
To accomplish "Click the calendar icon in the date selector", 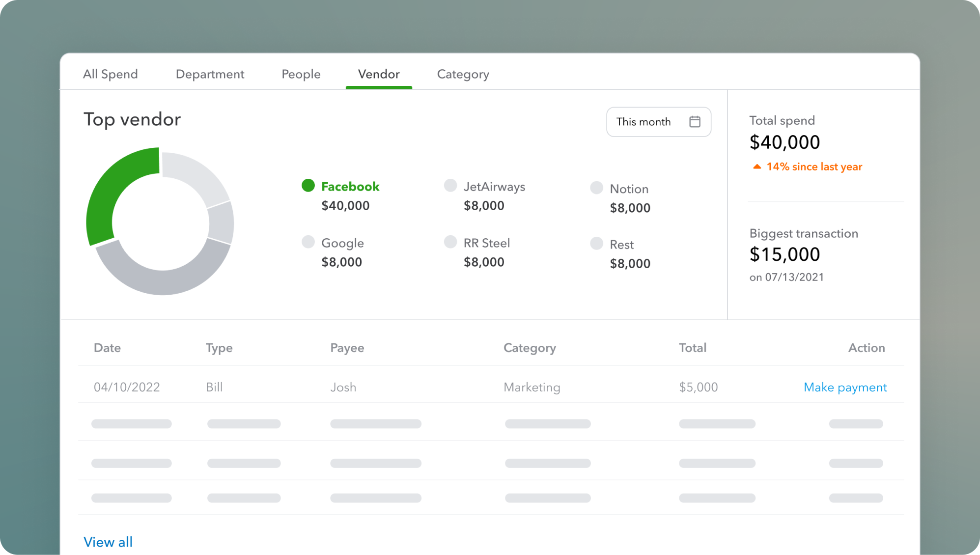I will (694, 121).
